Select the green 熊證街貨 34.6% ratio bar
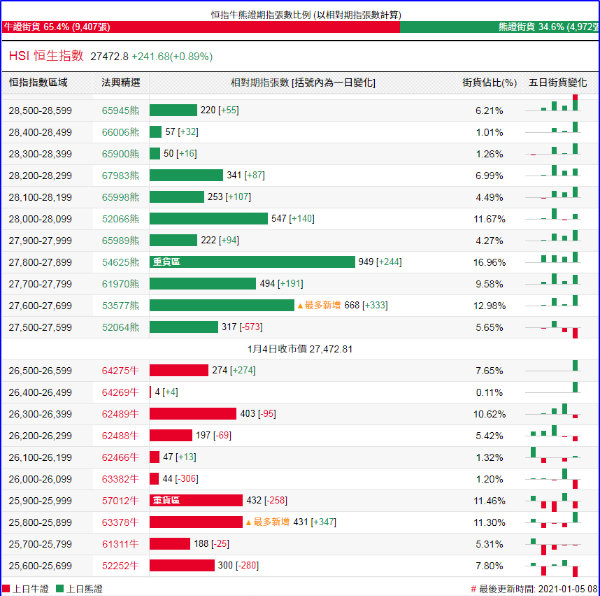600x596 pixels. tap(499, 27)
